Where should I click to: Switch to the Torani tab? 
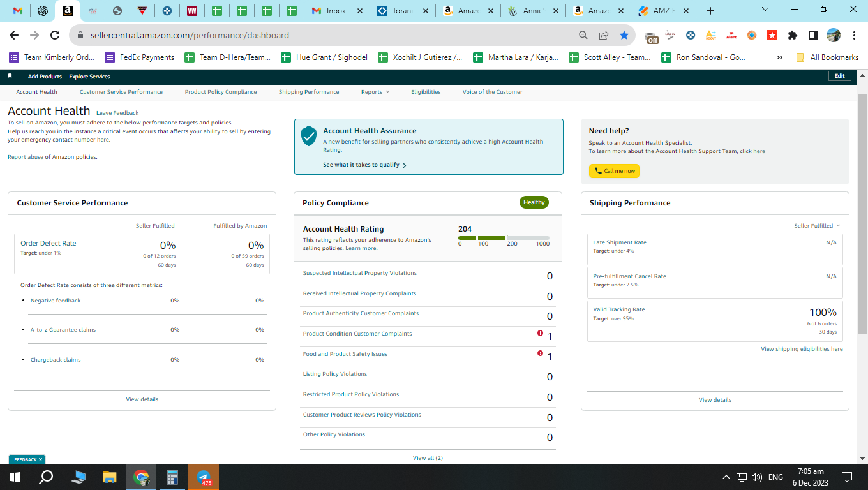click(402, 11)
